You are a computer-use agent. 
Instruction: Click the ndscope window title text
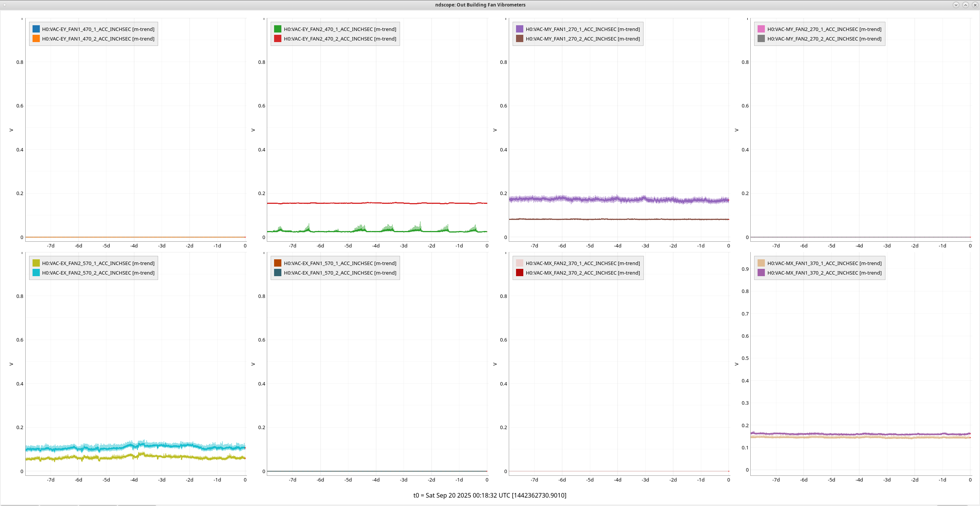[x=480, y=5]
